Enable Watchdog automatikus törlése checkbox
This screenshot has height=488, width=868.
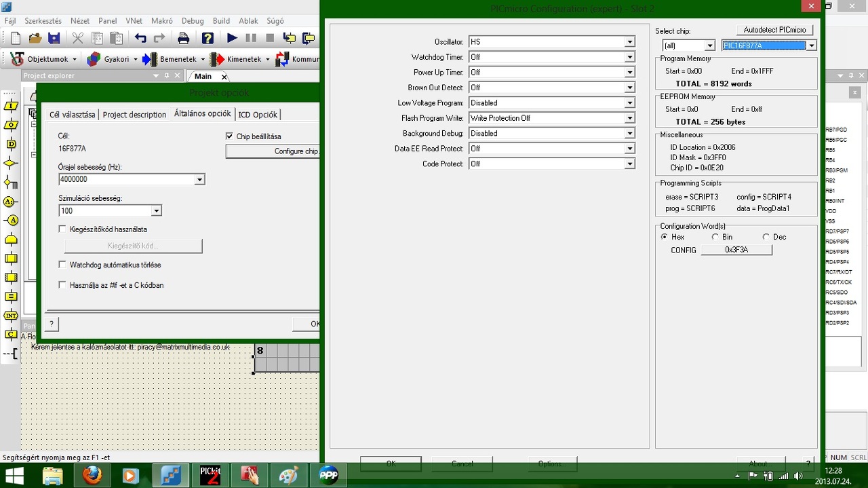[x=62, y=265]
